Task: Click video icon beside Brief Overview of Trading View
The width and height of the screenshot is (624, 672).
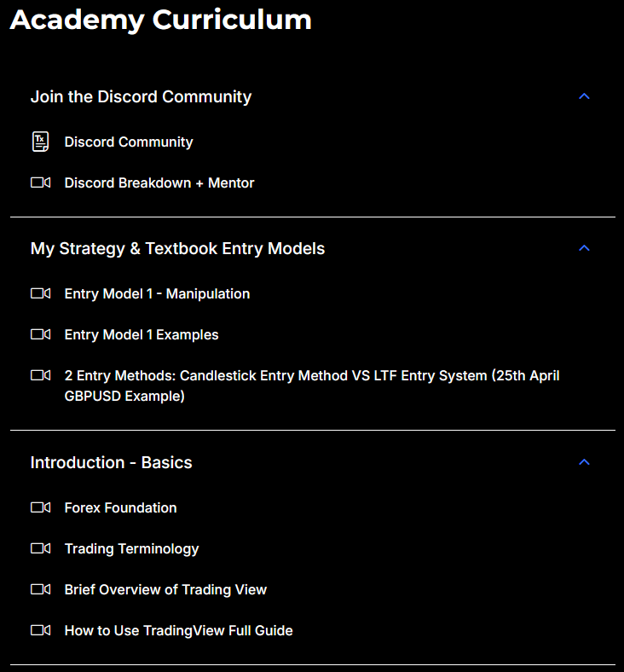Action: (40, 589)
